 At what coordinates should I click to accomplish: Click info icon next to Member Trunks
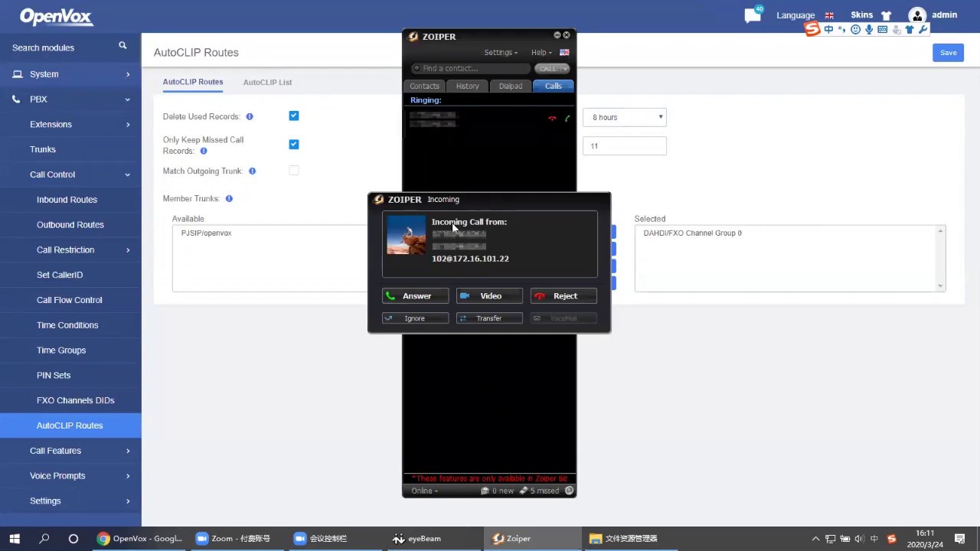[x=229, y=199]
